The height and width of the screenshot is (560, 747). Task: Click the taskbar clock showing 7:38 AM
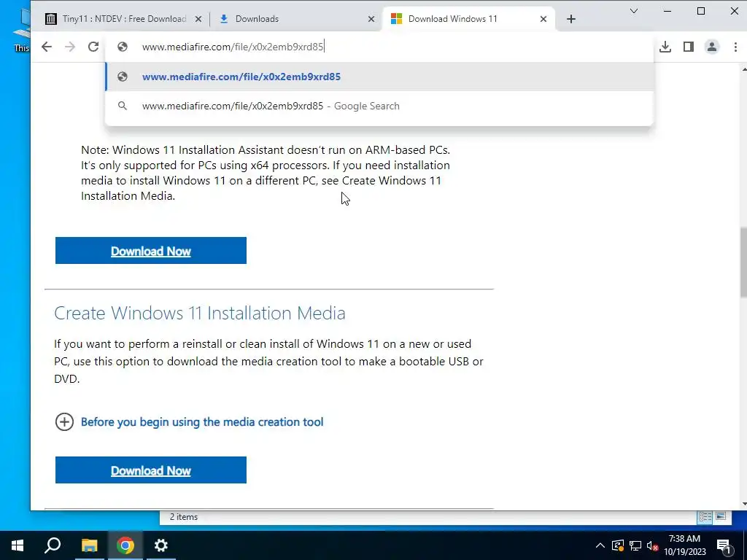coord(684,545)
